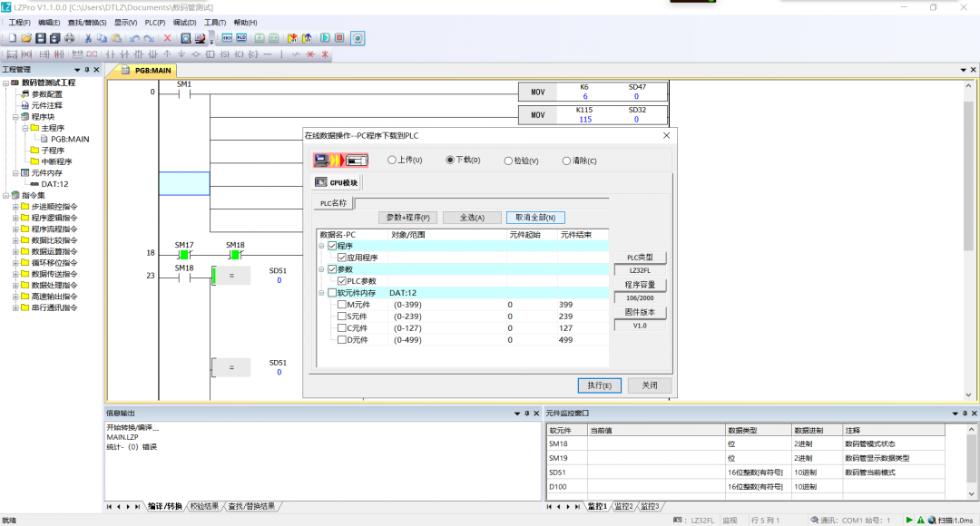Image resolution: width=980 pixels, height=526 pixels.
Task: Expand the 步进顺控指令 folder in tree
Action: click(15, 206)
